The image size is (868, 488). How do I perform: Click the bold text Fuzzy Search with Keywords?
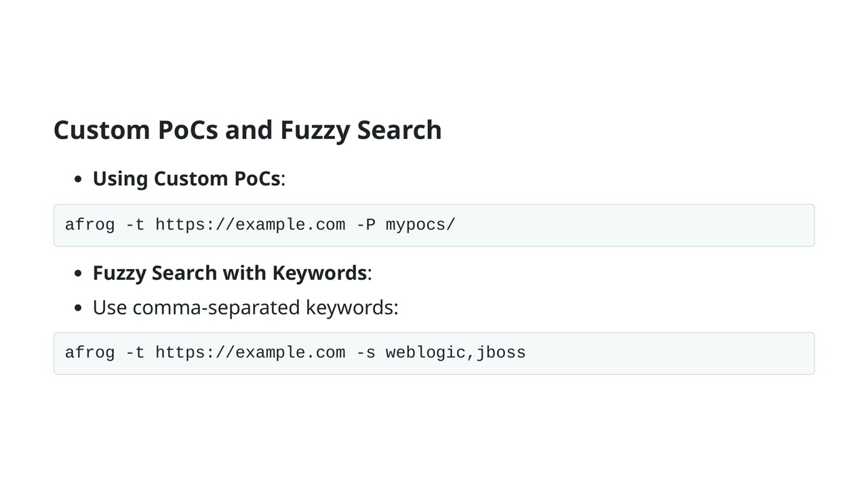click(230, 272)
